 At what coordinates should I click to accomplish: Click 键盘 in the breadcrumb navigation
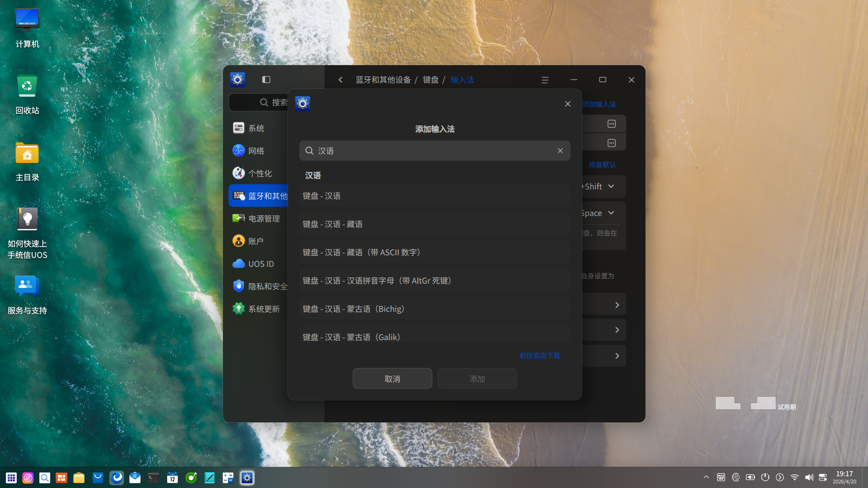click(x=431, y=80)
